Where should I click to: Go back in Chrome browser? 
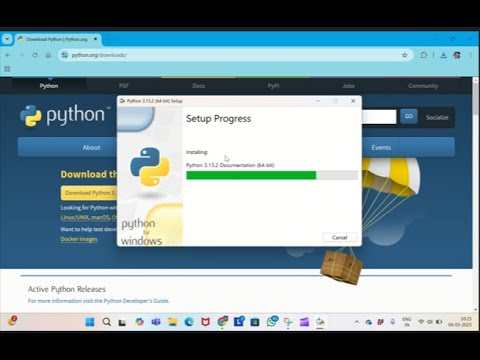click(8, 55)
